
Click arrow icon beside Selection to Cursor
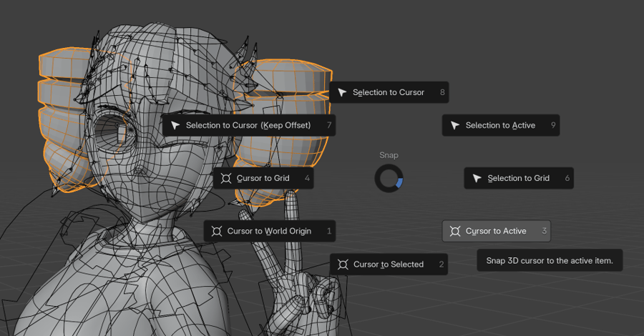pyautogui.click(x=342, y=92)
